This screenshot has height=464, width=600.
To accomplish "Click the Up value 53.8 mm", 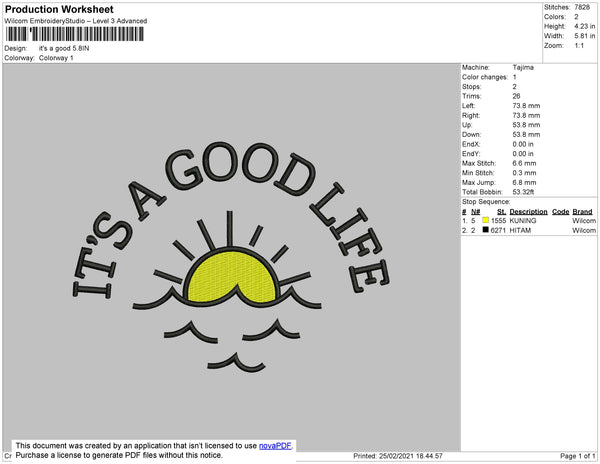I will (527, 125).
